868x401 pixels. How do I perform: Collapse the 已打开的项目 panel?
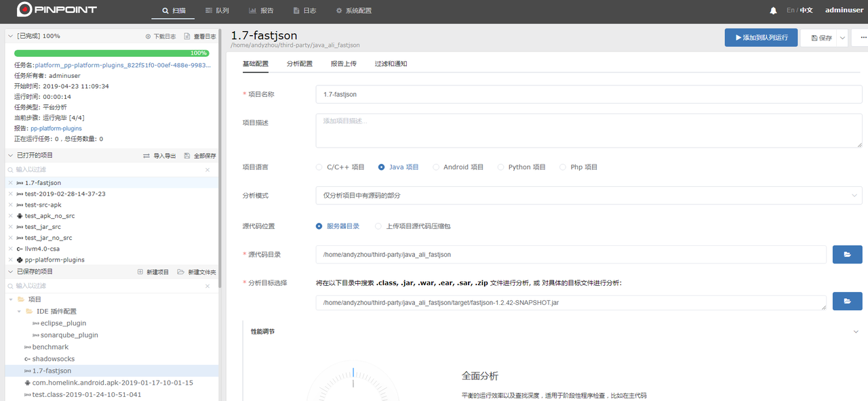(x=10, y=156)
